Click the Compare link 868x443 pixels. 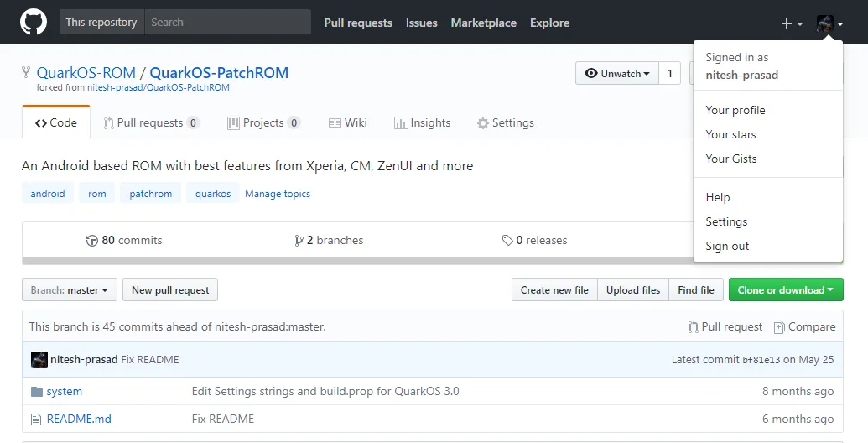click(804, 326)
